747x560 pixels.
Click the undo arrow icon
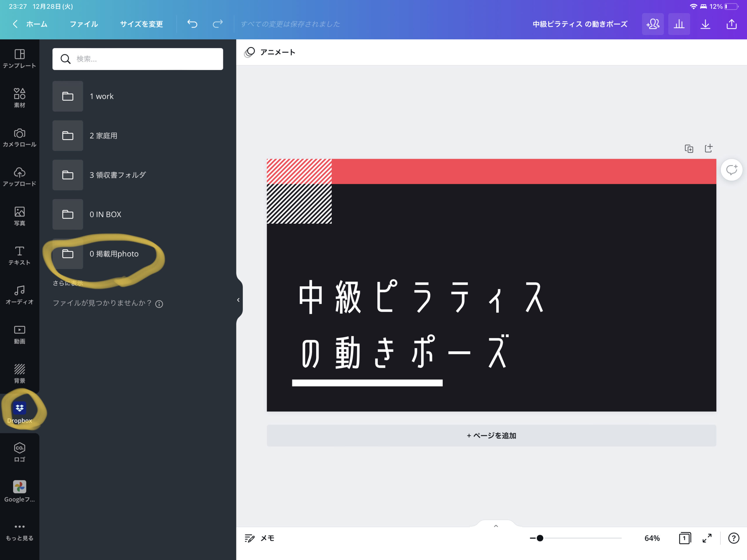coord(192,24)
